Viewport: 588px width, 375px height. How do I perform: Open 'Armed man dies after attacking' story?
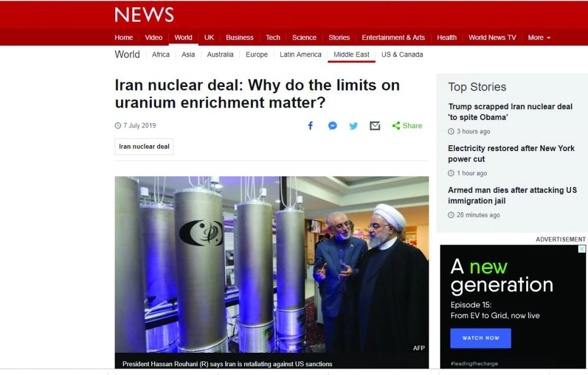coord(512,195)
